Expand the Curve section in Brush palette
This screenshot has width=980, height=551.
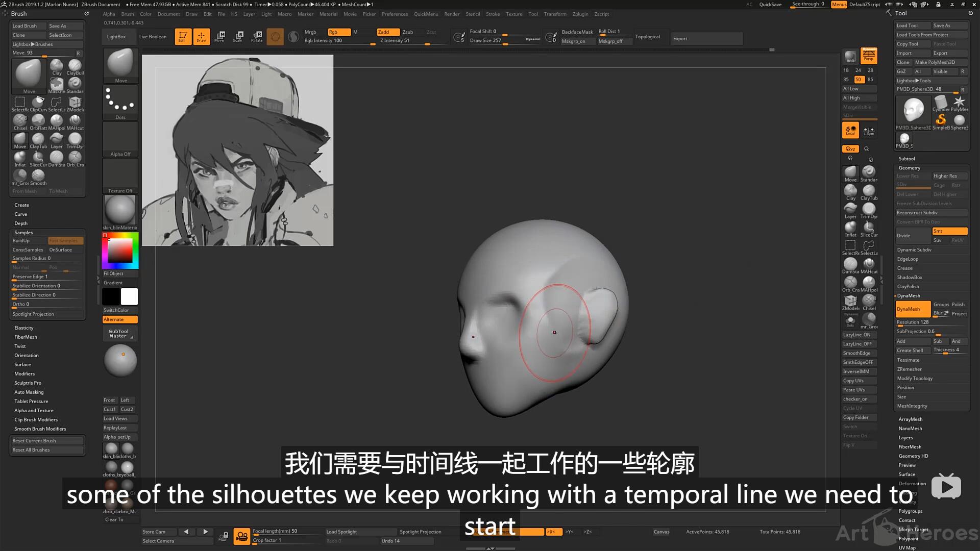click(21, 214)
